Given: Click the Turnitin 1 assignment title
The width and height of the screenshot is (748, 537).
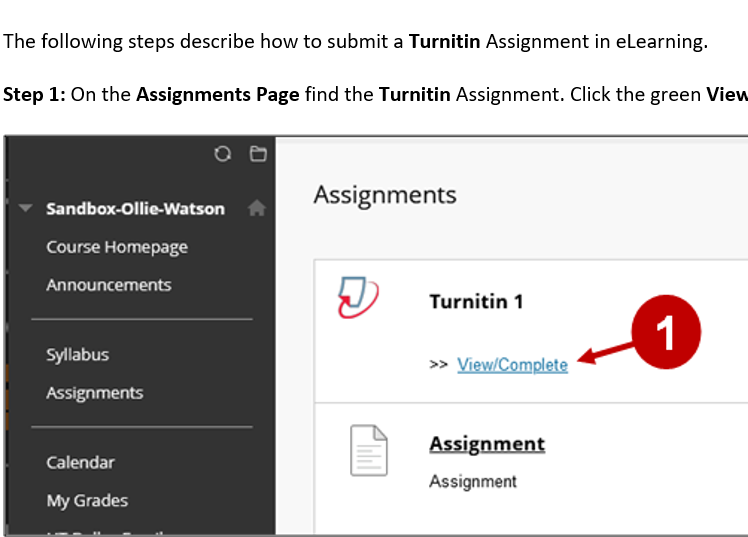Looking at the screenshot, I should pos(476,301).
